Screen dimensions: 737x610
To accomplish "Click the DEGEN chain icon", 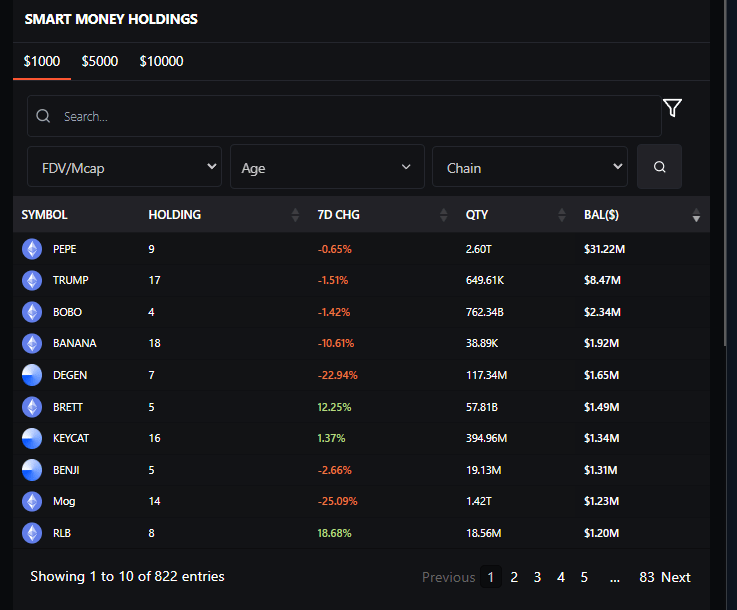I will point(32,375).
